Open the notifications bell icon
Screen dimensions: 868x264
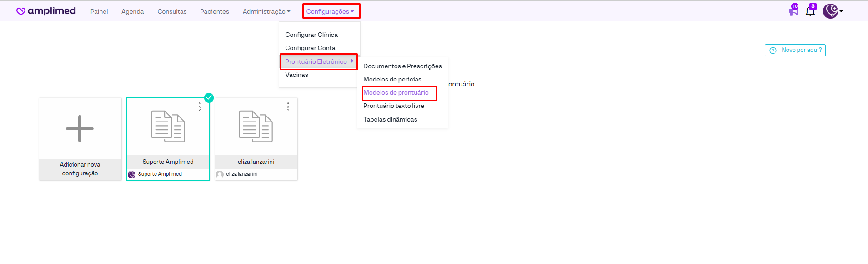pyautogui.click(x=810, y=11)
